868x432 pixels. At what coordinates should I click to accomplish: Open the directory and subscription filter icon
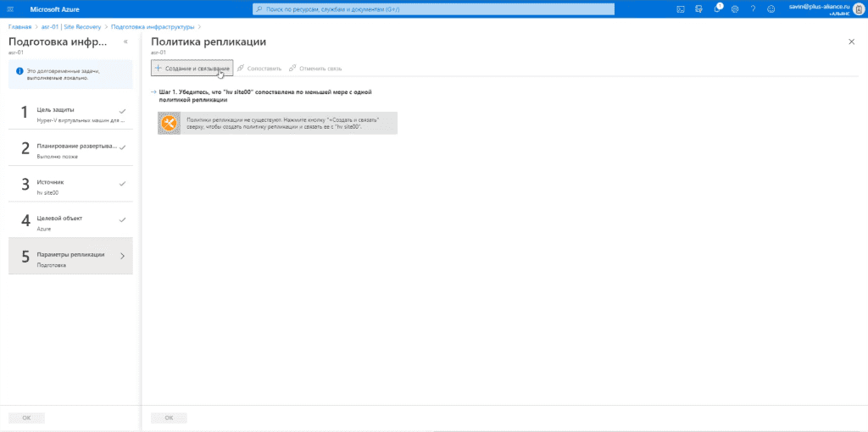(x=698, y=9)
